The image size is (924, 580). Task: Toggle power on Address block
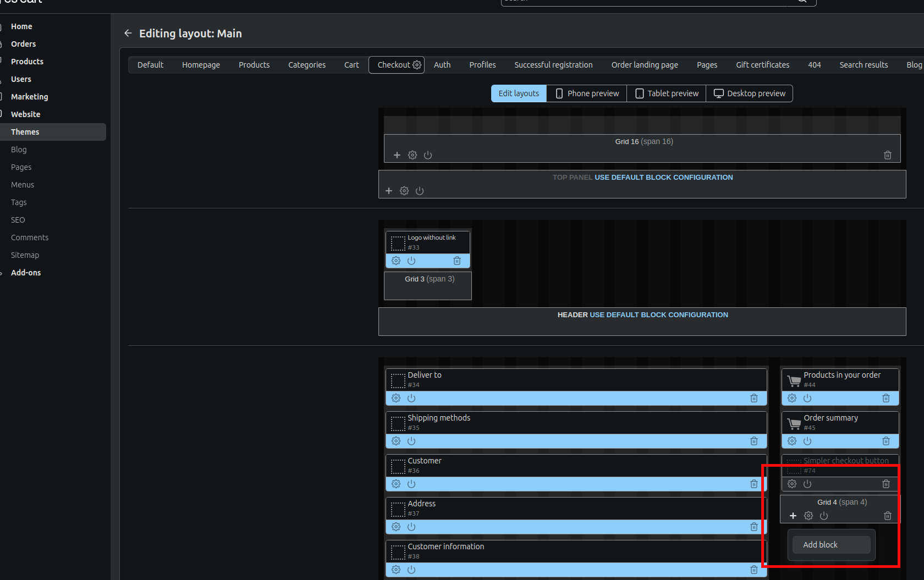411,527
